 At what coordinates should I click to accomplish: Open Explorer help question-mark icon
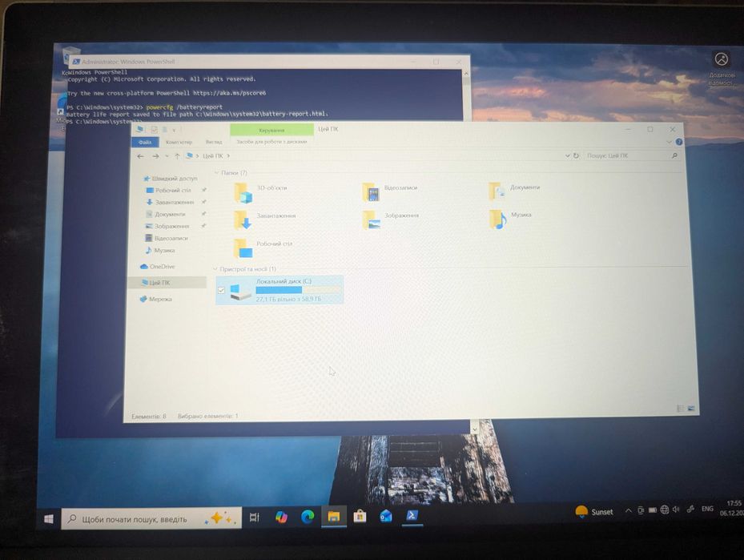679,142
